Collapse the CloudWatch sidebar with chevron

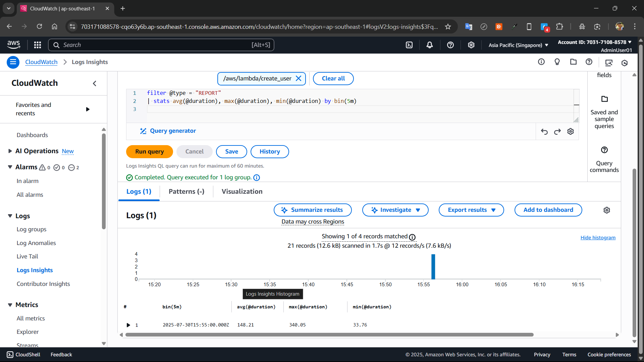tap(95, 83)
